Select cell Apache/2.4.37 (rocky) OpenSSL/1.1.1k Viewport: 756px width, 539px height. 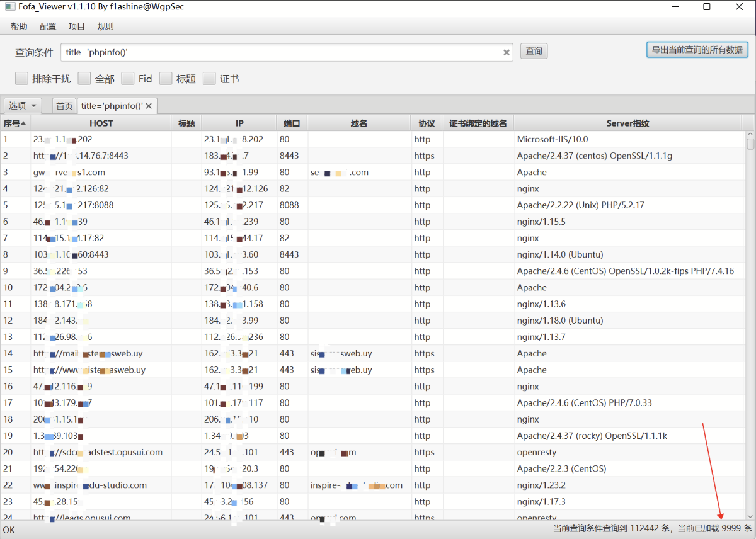[628, 436]
